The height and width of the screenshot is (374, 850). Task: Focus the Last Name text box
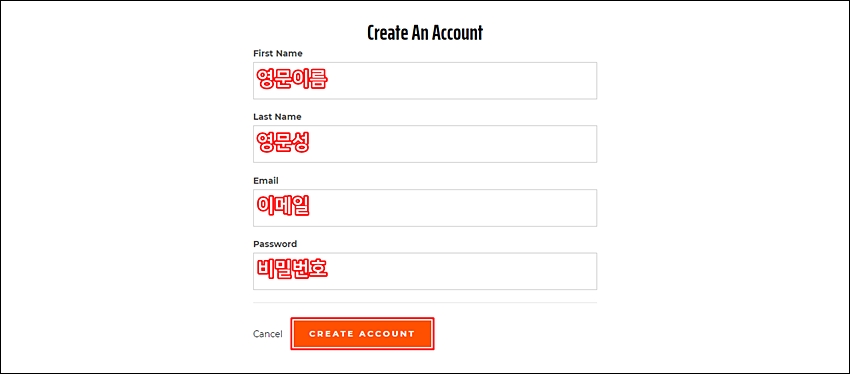pyautogui.click(x=424, y=144)
